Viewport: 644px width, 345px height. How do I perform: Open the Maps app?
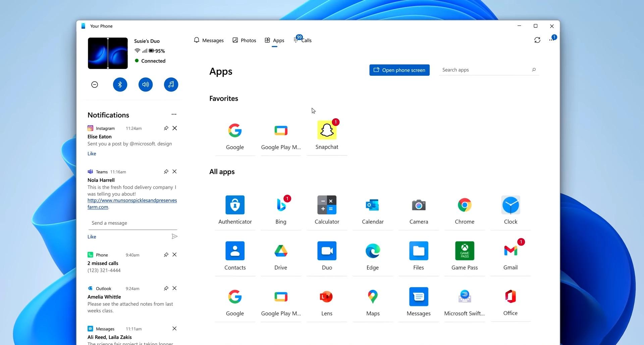(x=373, y=302)
